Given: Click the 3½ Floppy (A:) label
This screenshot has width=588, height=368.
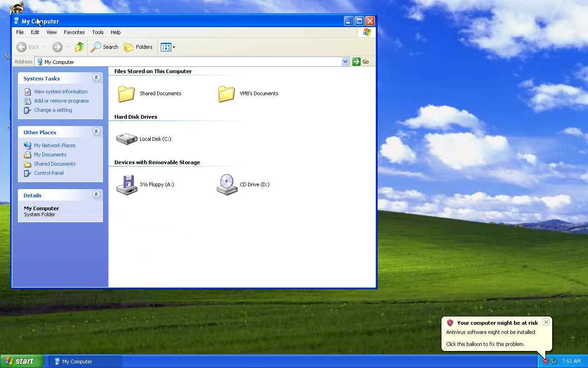Looking at the screenshot, I should (x=157, y=184).
